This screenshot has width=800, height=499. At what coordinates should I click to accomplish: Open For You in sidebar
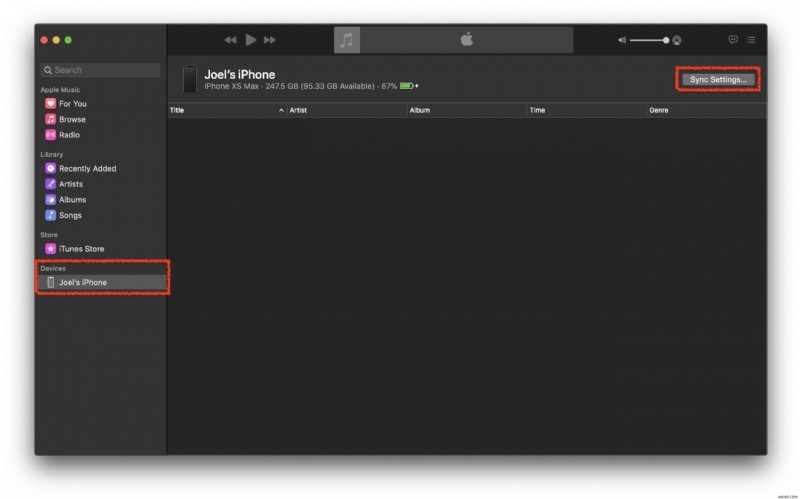click(x=72, y=104)
